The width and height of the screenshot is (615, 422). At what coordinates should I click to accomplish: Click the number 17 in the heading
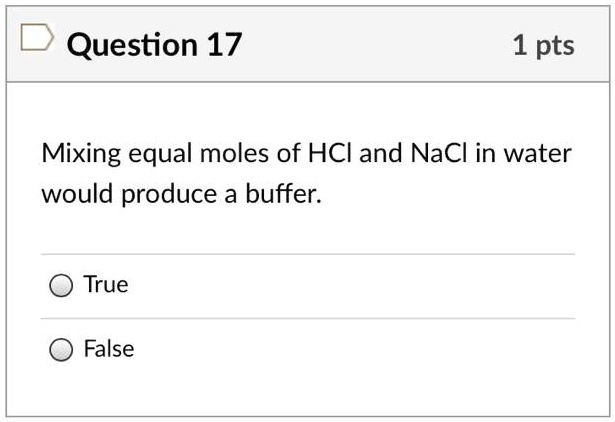224,45
